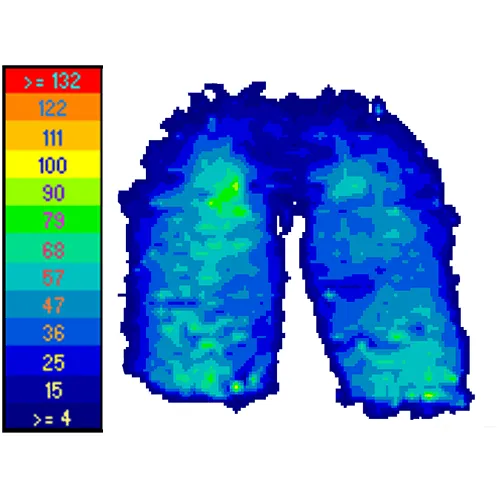Select the dark blue 15 band

click(x=53, y=390)
